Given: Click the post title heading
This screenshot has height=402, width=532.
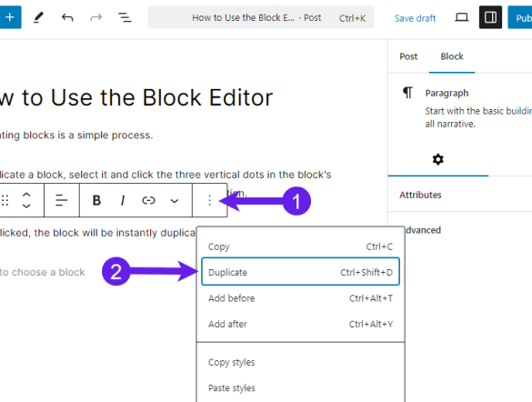Looking at the screenshot, I should pos(136,98).
